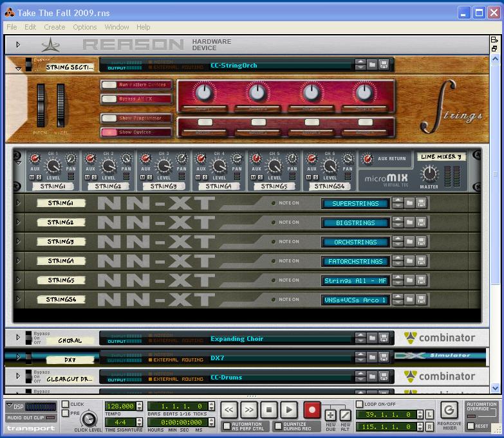
Task: Click the rewind transport button
Action: 229,410
